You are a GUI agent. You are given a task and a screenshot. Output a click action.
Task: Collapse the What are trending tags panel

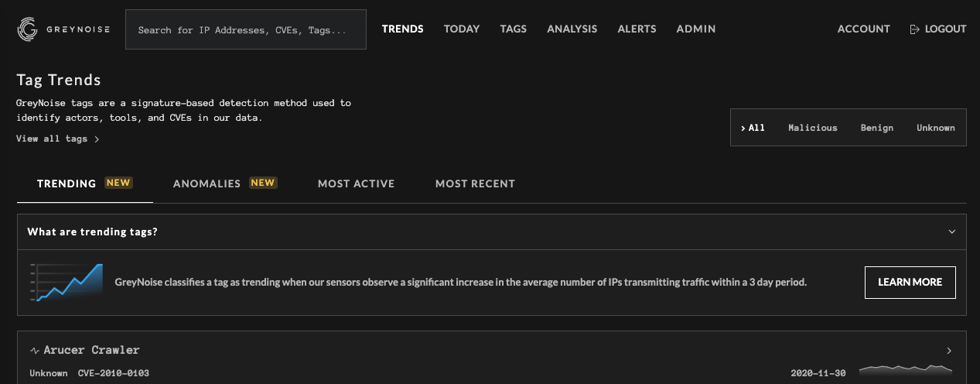(952, 231)
